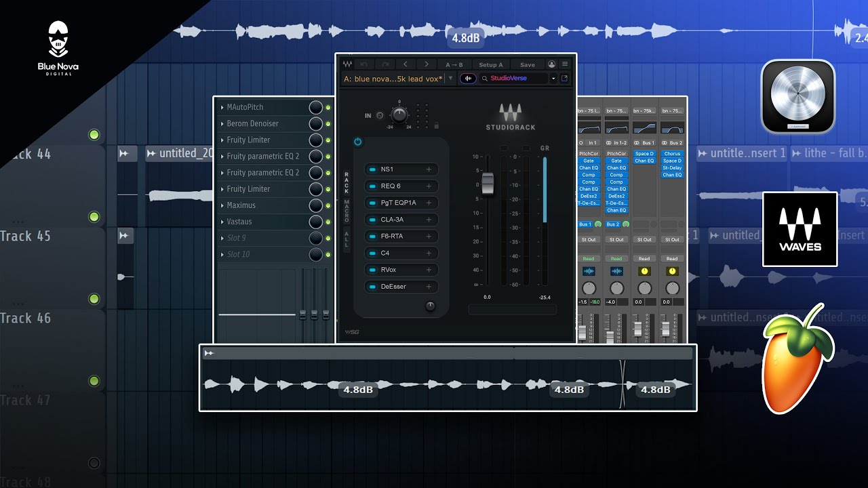Click the slice marker on bottom audio clip
The height and width of the screenshot is (488, 868).
click(622, 383)
